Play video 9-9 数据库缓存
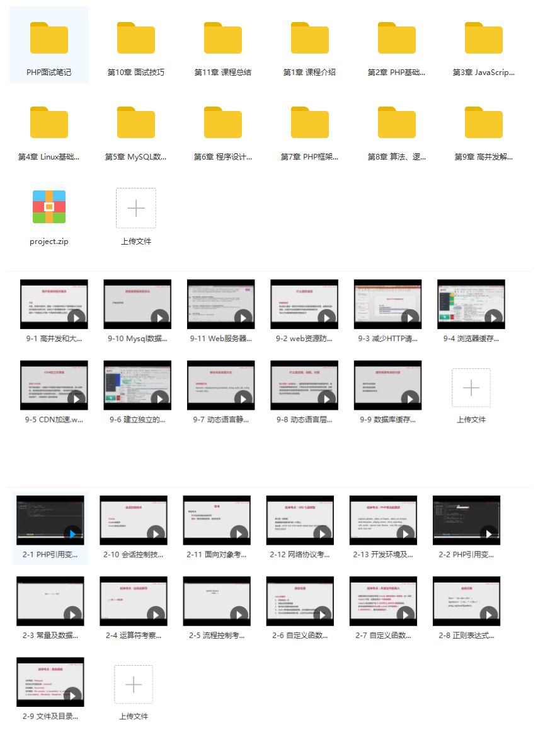The image size is (538, 756). pyautogui.click(x=387, y=385)
